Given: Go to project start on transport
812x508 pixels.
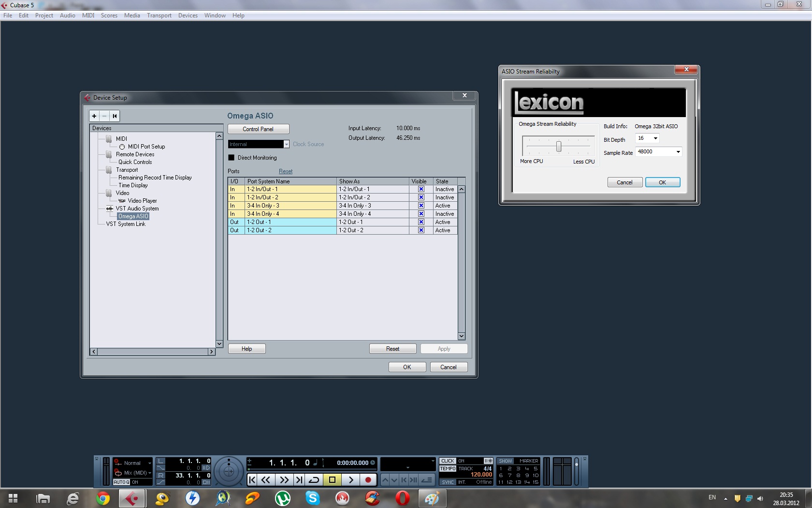Looking at the screenshot, I should (x=252, y=480).
